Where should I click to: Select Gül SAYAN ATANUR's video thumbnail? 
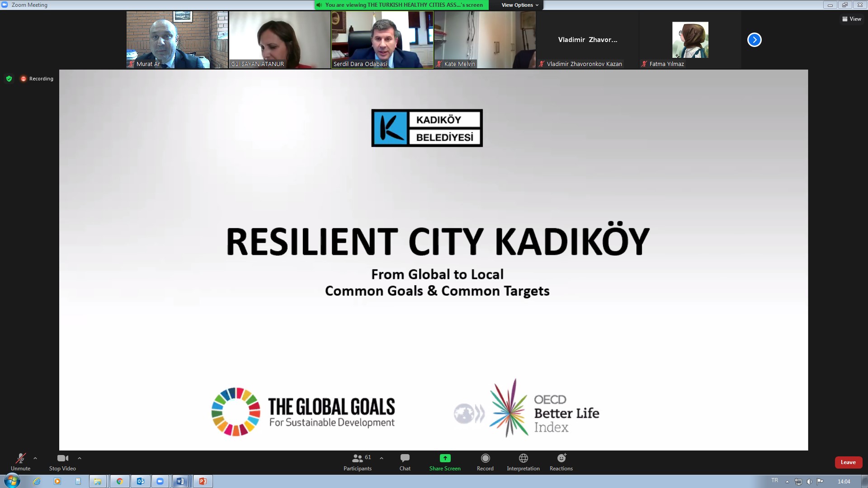click(279, 40)
